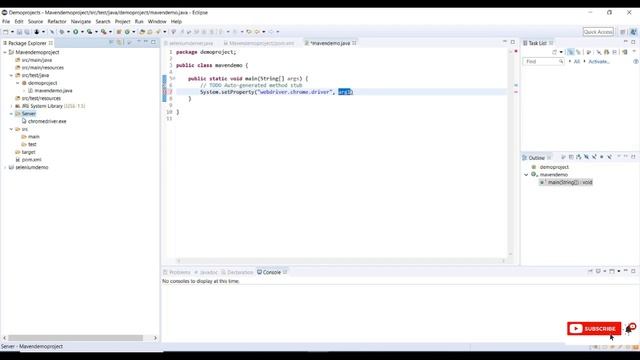This screenshot has width=640, height=360.
Task: Click the New Java Package toolbar icon
Action: [x=119, y=32]
